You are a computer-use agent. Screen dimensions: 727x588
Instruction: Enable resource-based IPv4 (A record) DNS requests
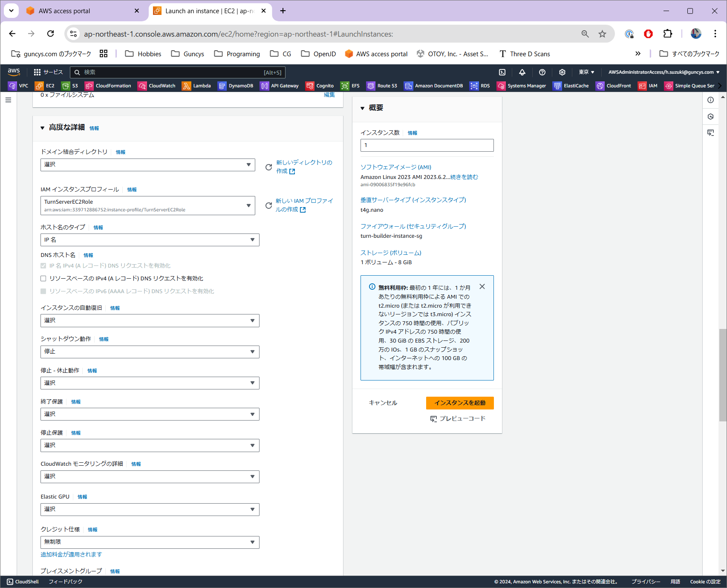point(43,279)
